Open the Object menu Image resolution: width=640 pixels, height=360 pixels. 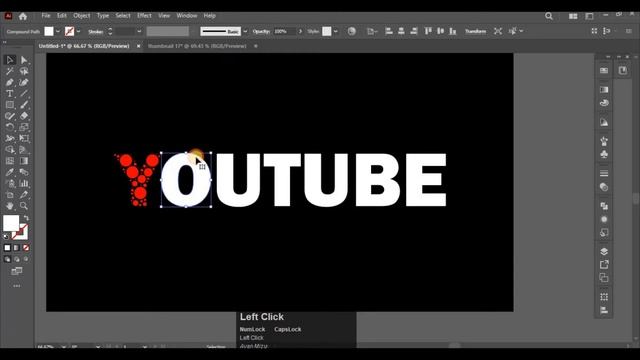82,16
